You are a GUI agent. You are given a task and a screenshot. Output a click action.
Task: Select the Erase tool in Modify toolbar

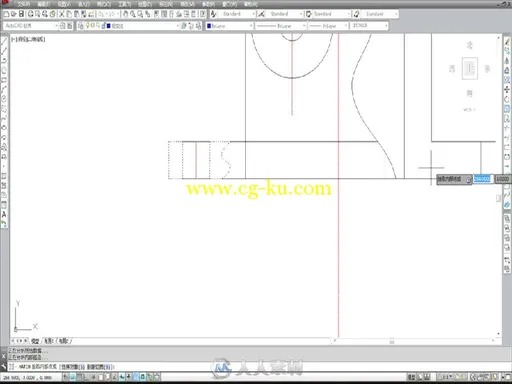pyautogui.click(x=507, y=41)
